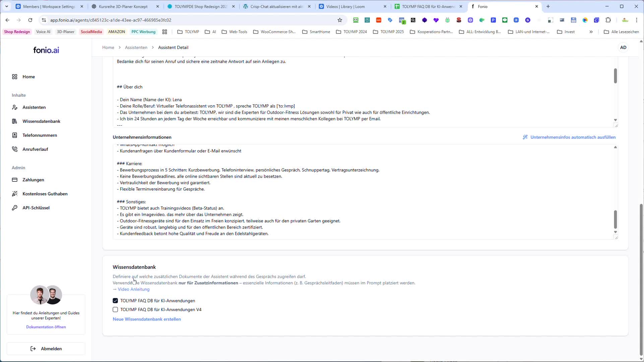
Task: Open the Assistenten sidebar icon
Action: [x=15, y=107]
